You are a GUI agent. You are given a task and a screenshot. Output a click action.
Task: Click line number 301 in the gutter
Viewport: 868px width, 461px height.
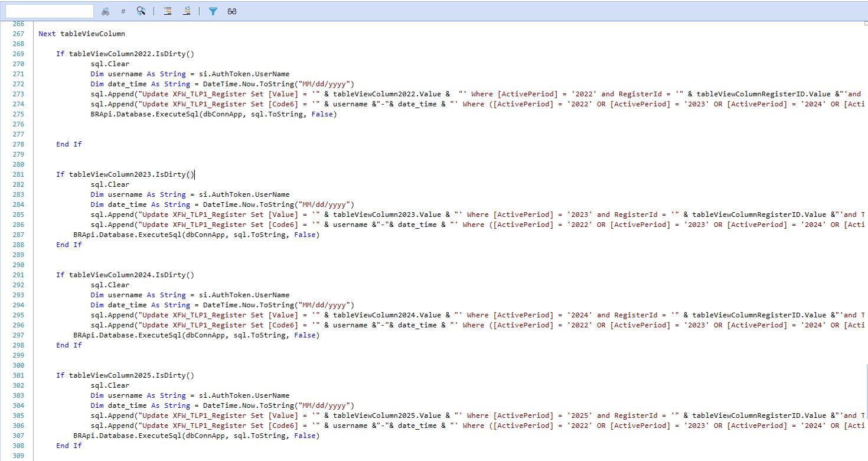18,375
